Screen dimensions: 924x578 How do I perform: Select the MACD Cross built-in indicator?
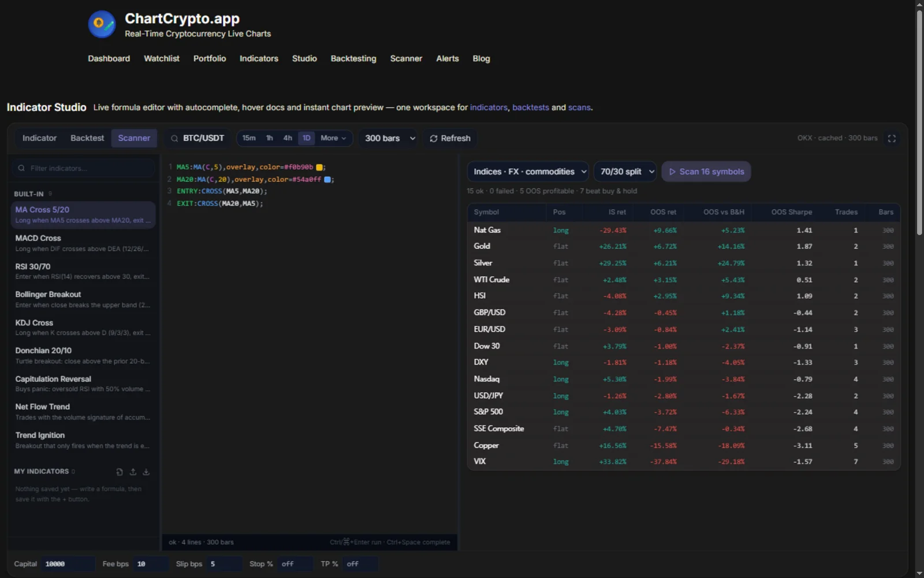[83, 243]
